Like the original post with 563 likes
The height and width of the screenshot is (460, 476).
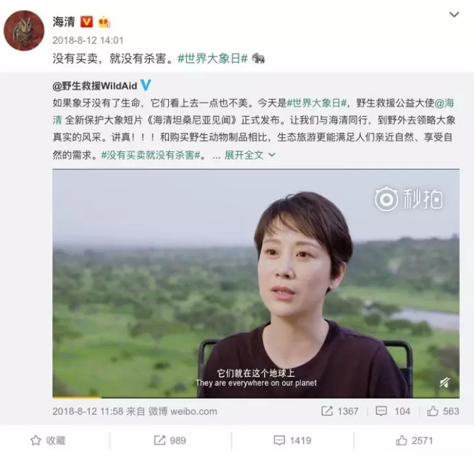443,411
